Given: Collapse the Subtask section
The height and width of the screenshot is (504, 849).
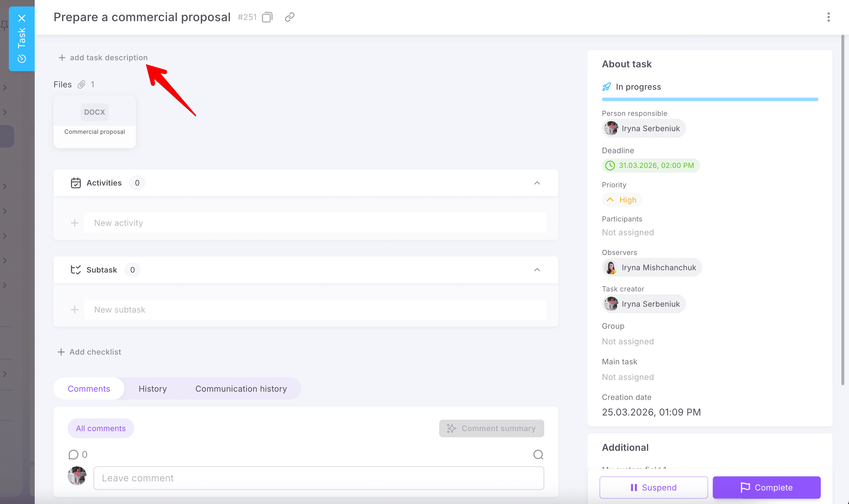Looking at the screenshot, I should [537, 270].
